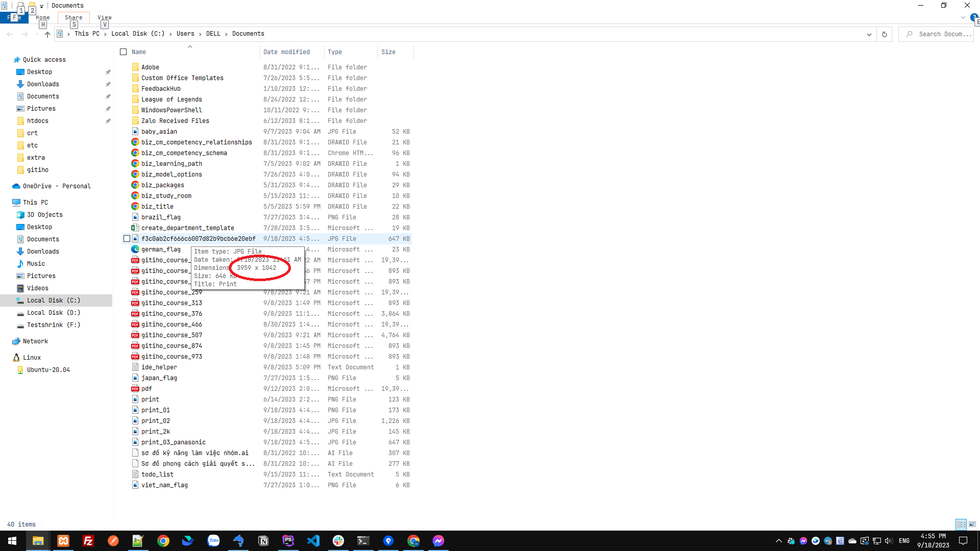Open recent locations dropdown arrow
Screen dimensions: 980x551
37,34
